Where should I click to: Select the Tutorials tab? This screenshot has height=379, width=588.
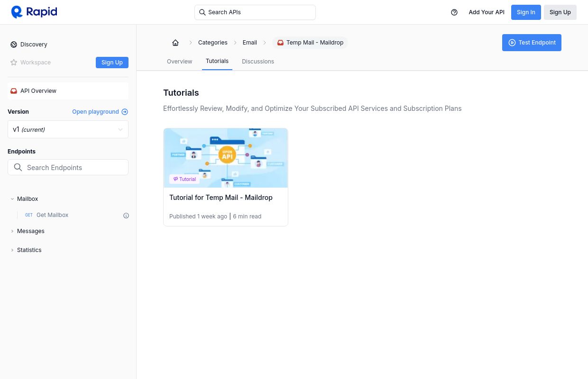[x=217, y=61]
